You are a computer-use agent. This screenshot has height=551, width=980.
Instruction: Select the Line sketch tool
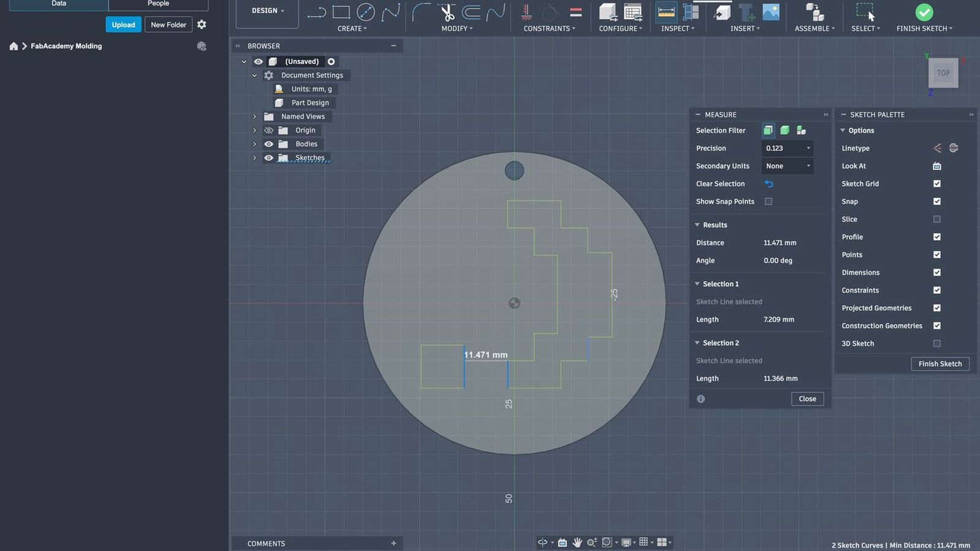tap(316, 12)
